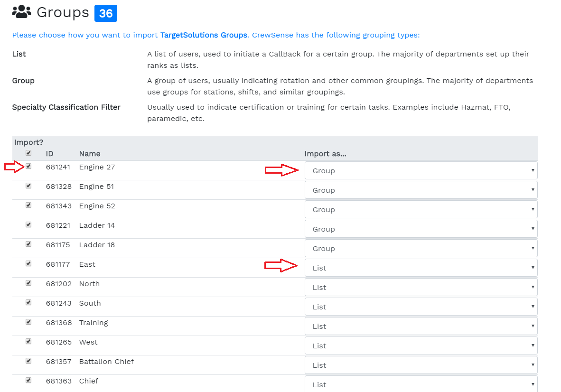This screenshot has width=561, height=392.
Task: Click the 'Import as...' column header
Action: click(325, 154)
